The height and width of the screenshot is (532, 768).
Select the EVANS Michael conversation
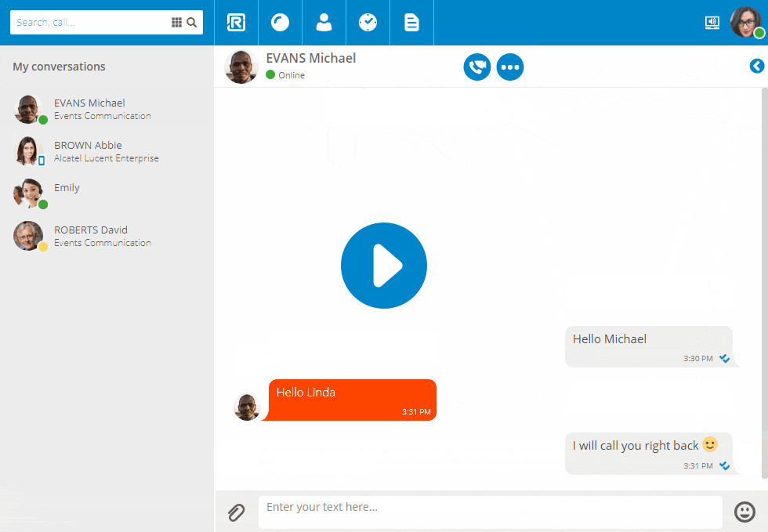pyautogui.click(x=107, y=109)
